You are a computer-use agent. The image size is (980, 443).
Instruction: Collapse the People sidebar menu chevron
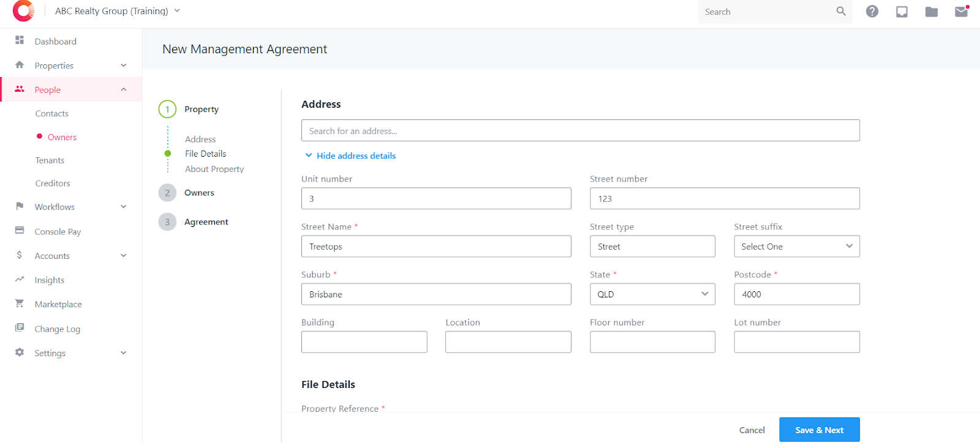(x=124, y=89)
